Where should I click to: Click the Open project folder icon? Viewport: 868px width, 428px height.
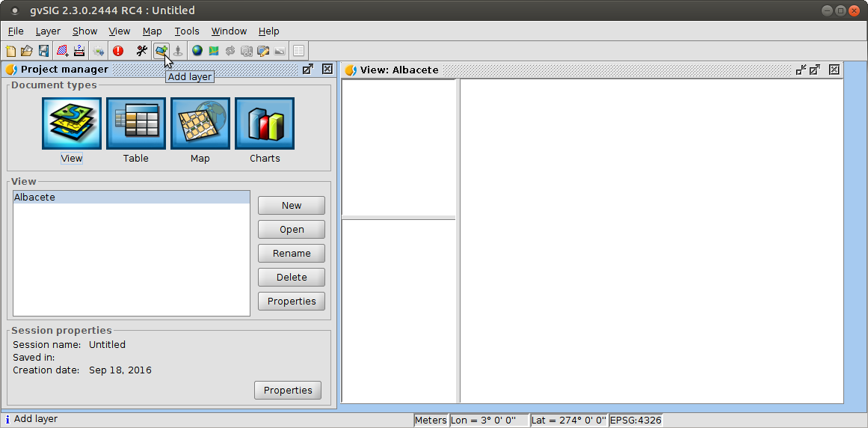(x=27, y=51)
